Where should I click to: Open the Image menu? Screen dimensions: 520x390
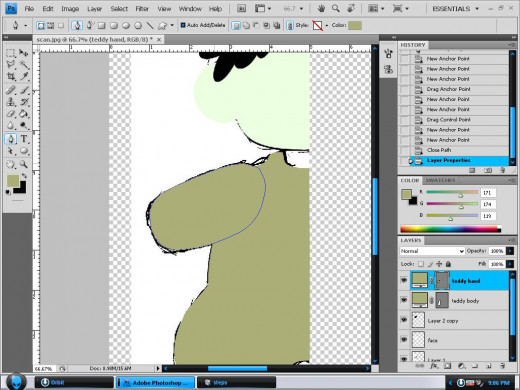click(x=70, y=9)
